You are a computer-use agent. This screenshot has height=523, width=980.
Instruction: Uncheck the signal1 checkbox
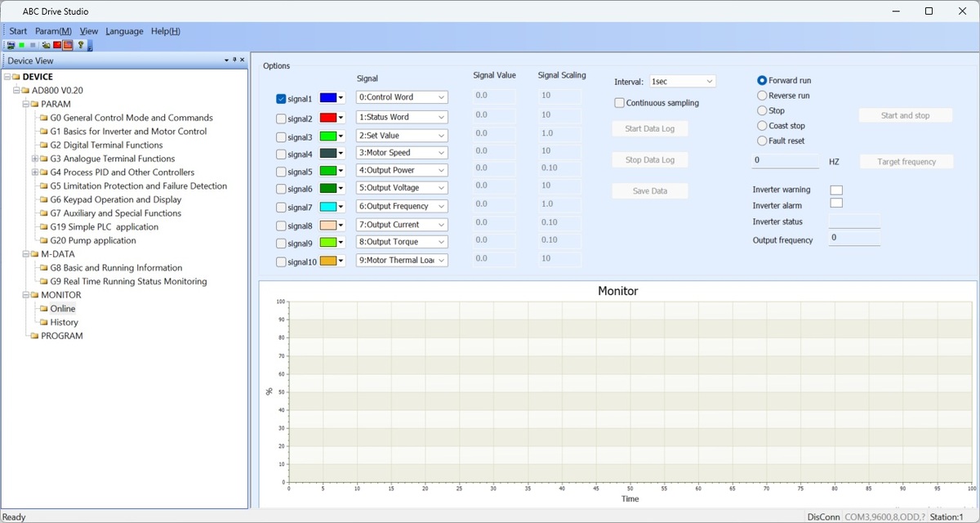(x=281, y=99)
